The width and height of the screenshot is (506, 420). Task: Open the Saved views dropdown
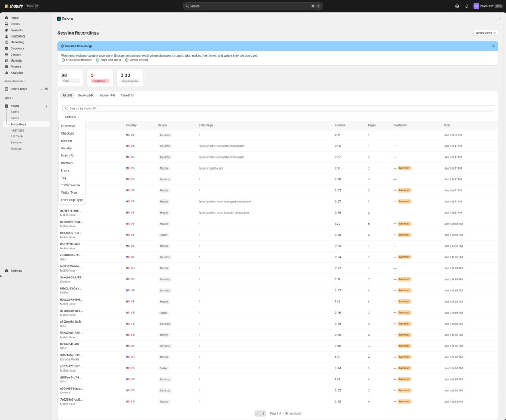(485, 32)
